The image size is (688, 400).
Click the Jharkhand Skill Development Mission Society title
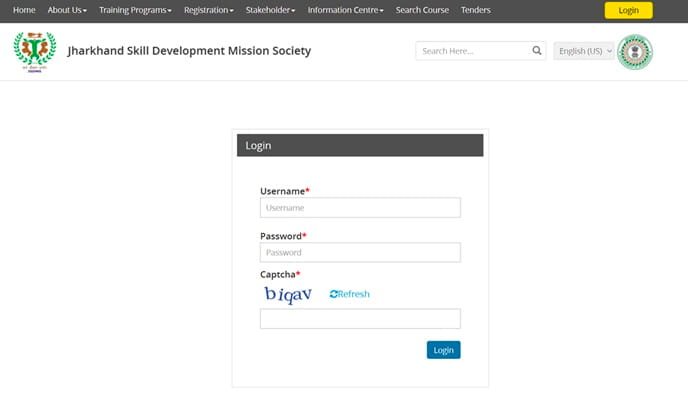189,51
